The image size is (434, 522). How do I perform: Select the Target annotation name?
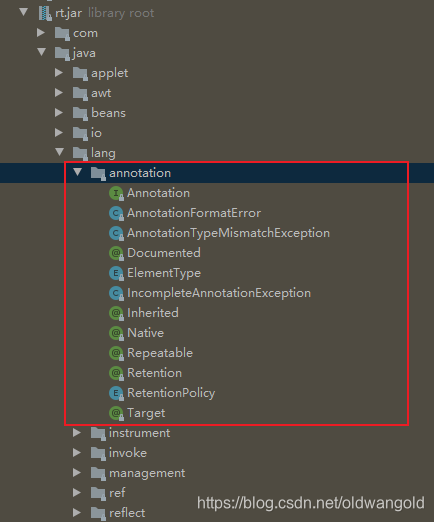[146, 414]
